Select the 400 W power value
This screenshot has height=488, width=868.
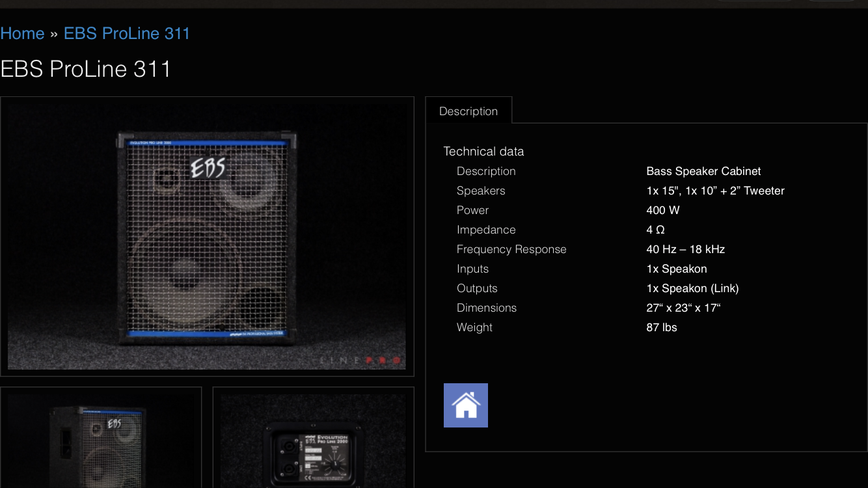663,210
